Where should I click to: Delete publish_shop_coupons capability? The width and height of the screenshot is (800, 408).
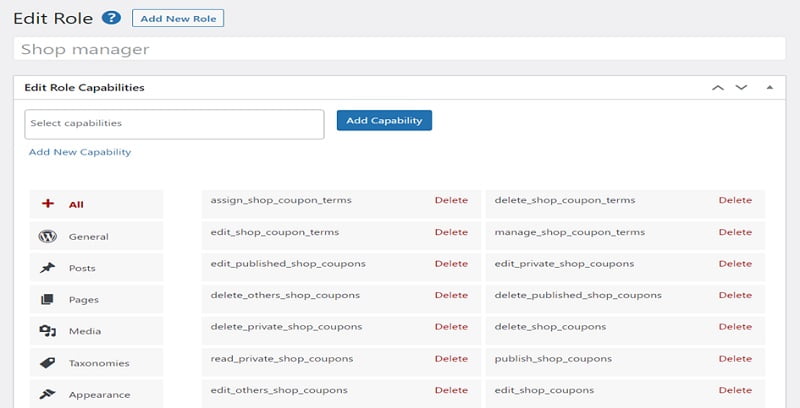click(x=735, y=359)
